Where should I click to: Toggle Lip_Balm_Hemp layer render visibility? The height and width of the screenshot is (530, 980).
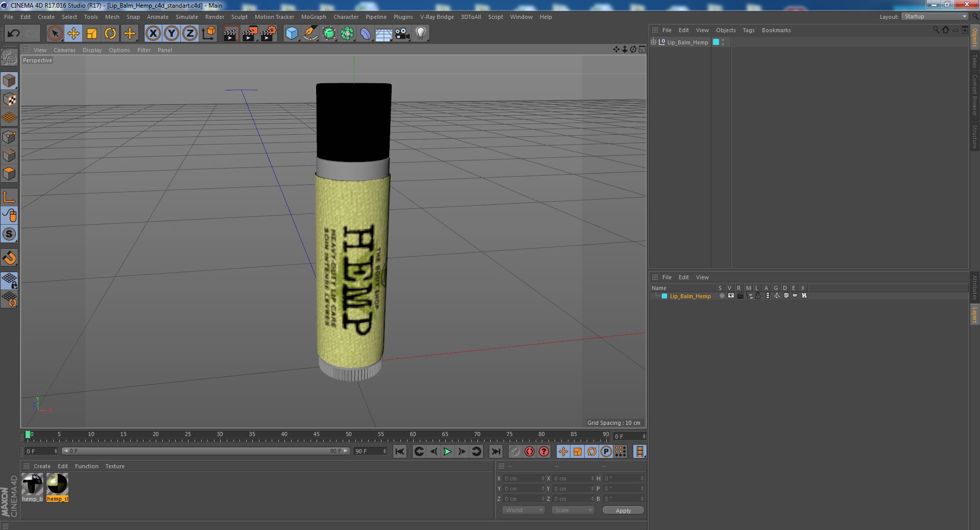click(x=740, y=296)
